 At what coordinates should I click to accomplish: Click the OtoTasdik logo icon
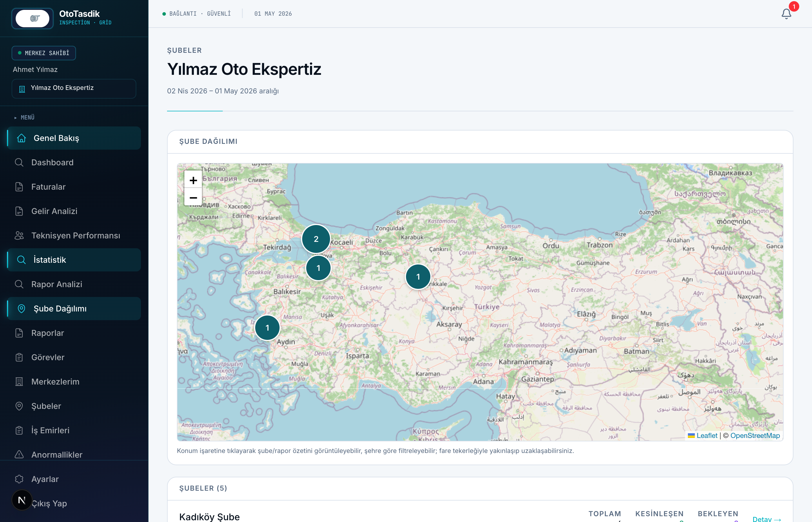[x=32, y=18]
